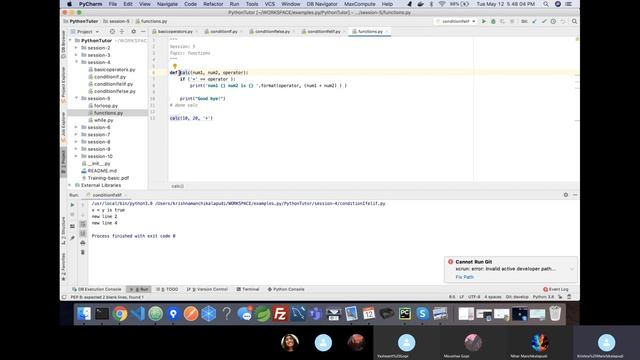Select README.md in the project tree
The height and width of the screenshot is (360, 640).
pos(102,171)
